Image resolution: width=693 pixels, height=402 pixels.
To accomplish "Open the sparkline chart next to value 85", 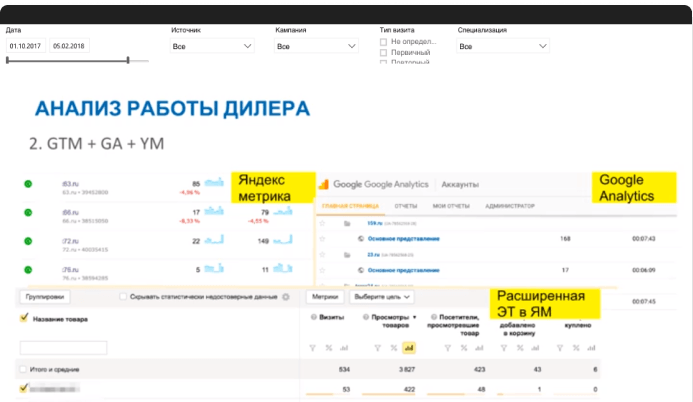I will pyautogui.click(x=214, y=182).
